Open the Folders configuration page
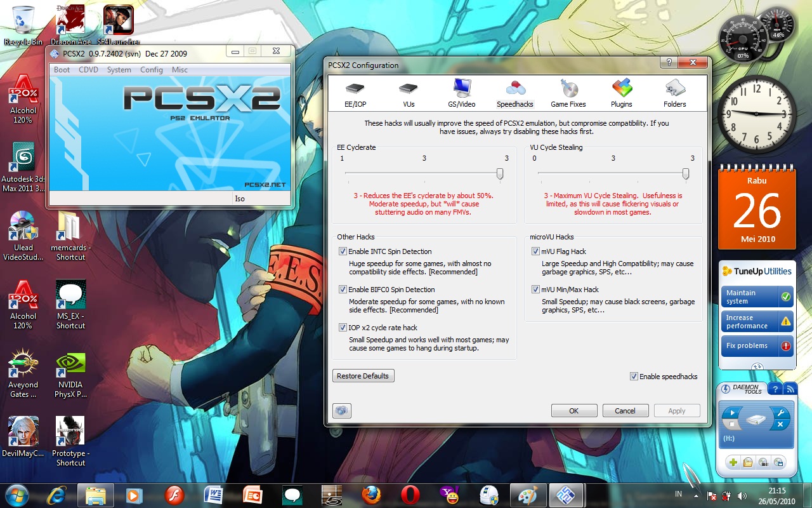 [675, 94]
